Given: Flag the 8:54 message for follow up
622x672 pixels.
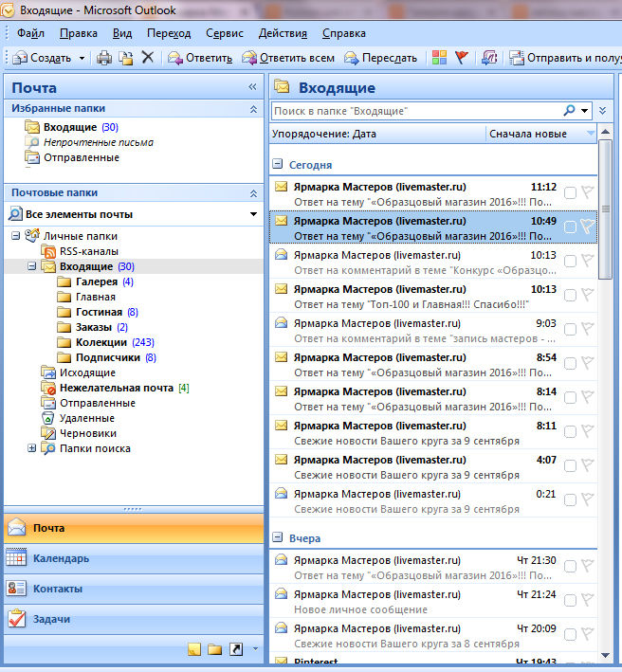Looking at the screenshot, I should pyautogui.click(x=587, y=363).
